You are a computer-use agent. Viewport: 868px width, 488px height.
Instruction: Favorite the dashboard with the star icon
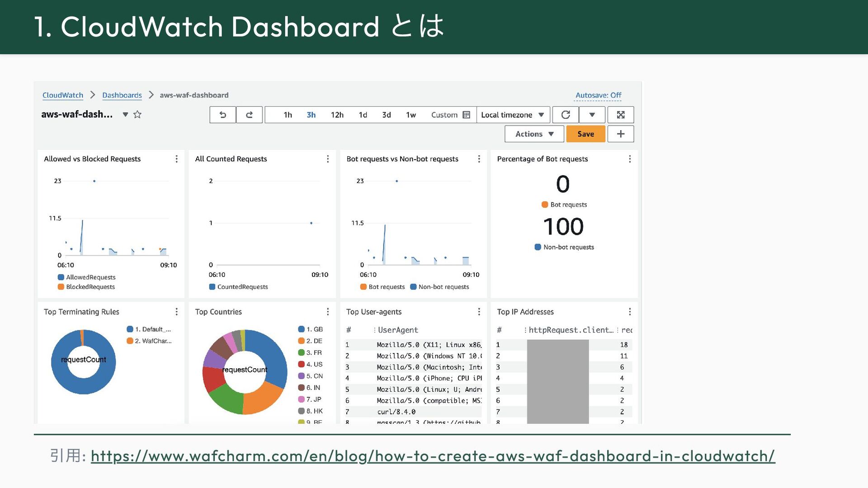(137, 114)
